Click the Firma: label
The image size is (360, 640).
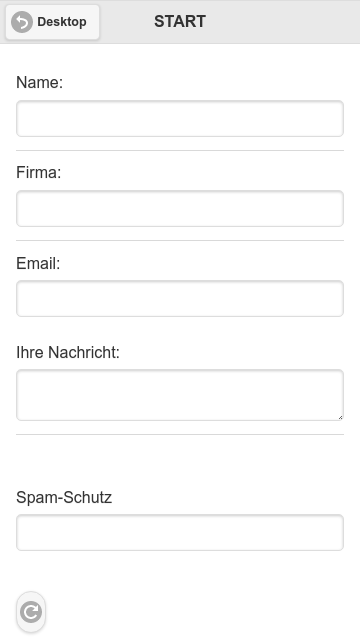tap(38, 172)
